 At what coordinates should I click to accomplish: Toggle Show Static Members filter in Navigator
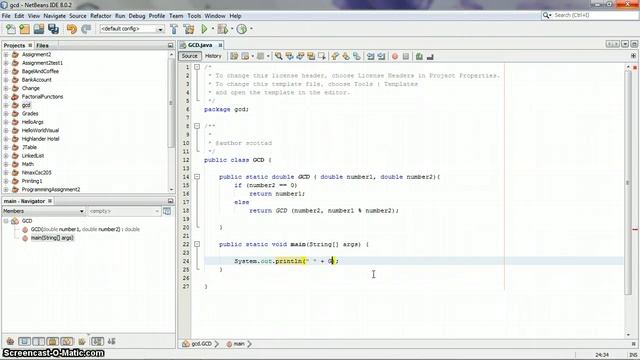tap(38, 341)
